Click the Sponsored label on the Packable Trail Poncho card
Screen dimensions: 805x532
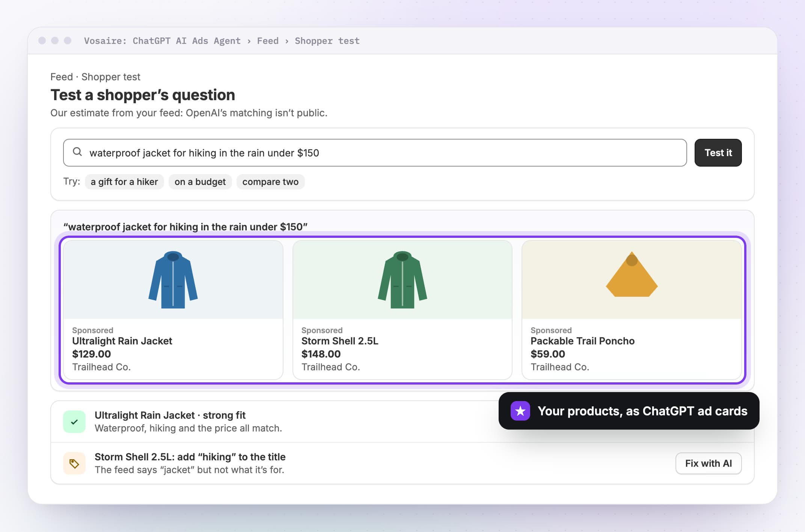(551, 330)
